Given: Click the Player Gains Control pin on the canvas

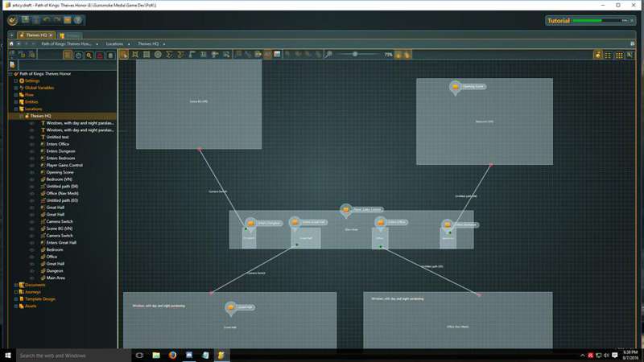Looking at the screenshot, I should click(x=346, y=210).
